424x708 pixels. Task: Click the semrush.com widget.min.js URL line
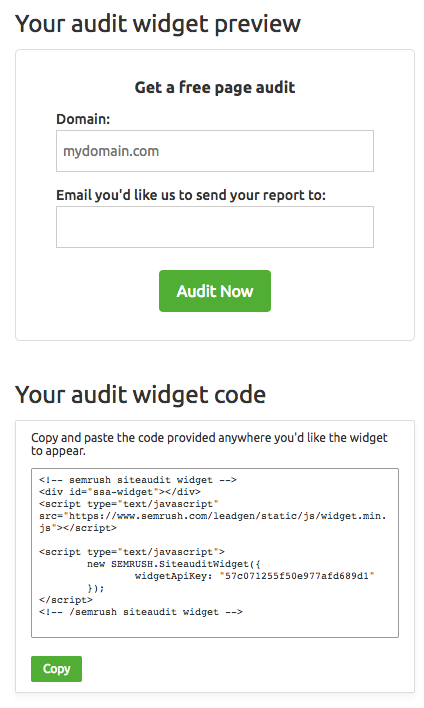[213, 516]
